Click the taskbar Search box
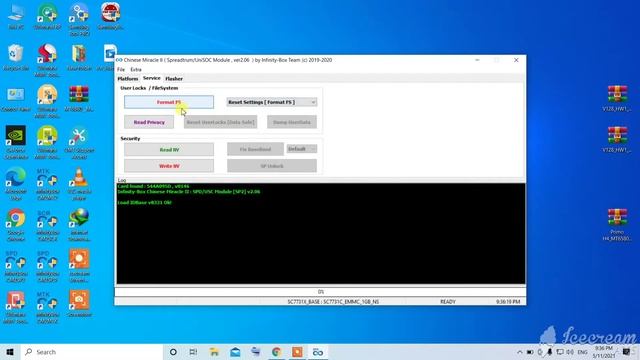This screenshot has height=360, width=640. (x=92, y=352)
